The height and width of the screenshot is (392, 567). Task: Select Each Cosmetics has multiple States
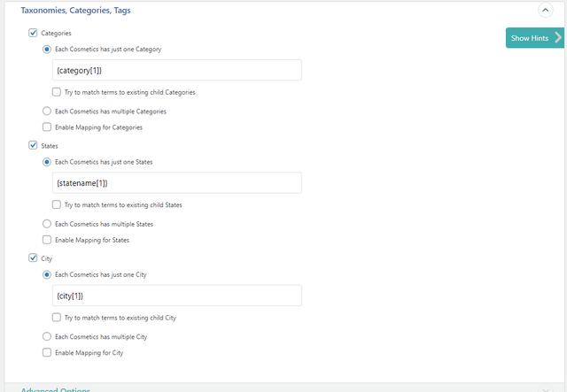pyautogui.click(x=47, y=224)
